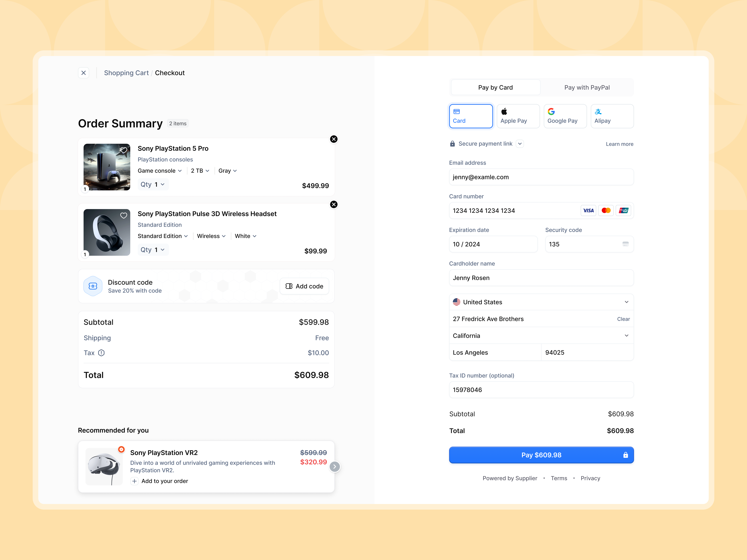Open Shopping Cart from the breadcrumb

[x=126, y=73]
